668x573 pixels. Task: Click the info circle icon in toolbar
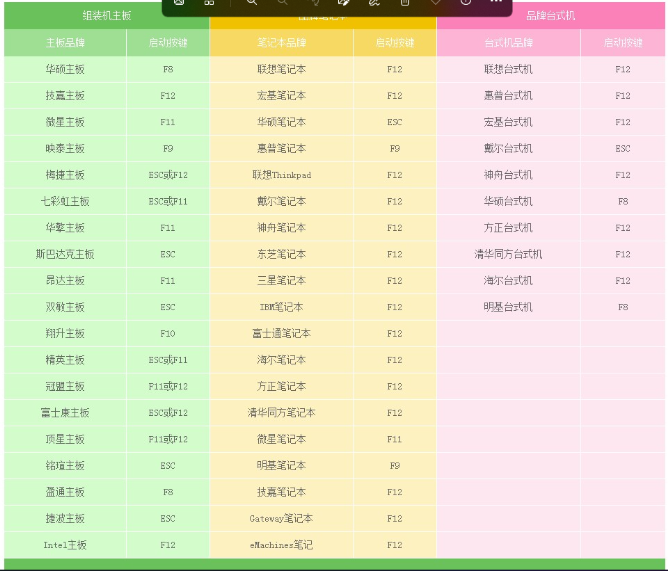[466, 3]
